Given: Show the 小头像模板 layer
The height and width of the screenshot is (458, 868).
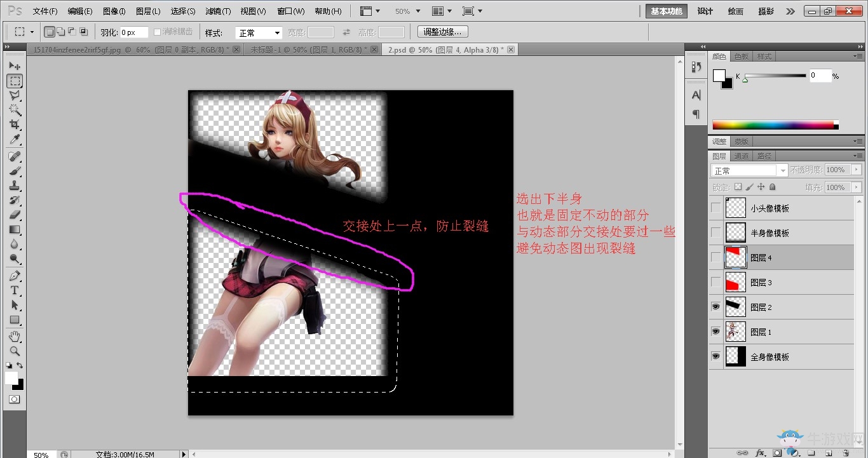Looking at the screenshot, I should point(716,208).
